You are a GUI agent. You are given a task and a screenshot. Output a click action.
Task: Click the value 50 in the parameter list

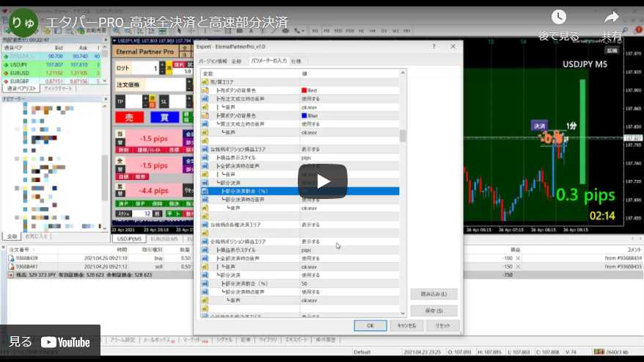pyautogui.click(x=304, y=284)
